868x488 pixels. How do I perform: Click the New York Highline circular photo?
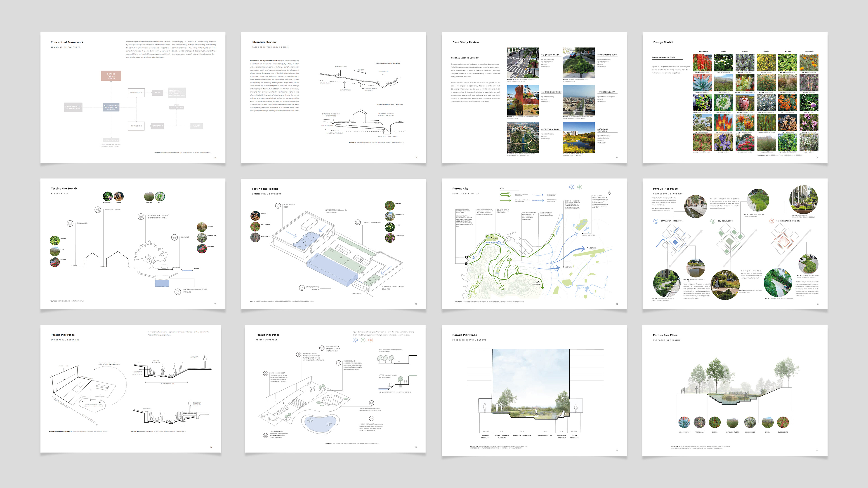(758, 200)
